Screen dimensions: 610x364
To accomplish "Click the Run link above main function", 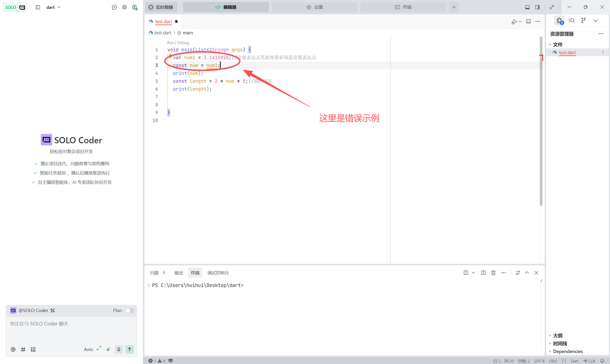I will pos(171,43).
